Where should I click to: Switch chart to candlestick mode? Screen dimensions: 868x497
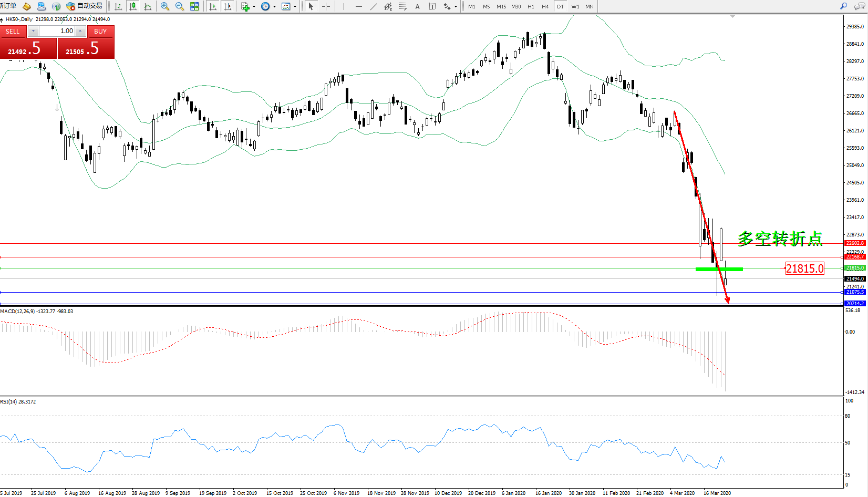133,6
